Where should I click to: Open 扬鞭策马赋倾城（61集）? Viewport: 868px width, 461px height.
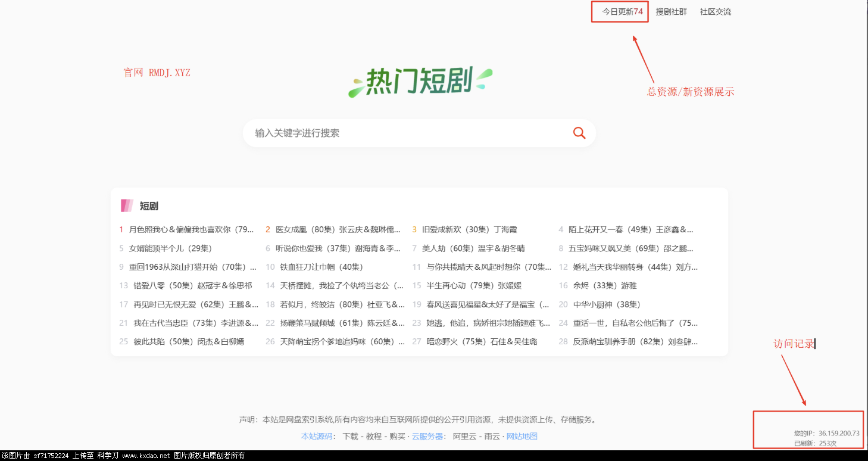pyautogui.click(x=342, y=323)
